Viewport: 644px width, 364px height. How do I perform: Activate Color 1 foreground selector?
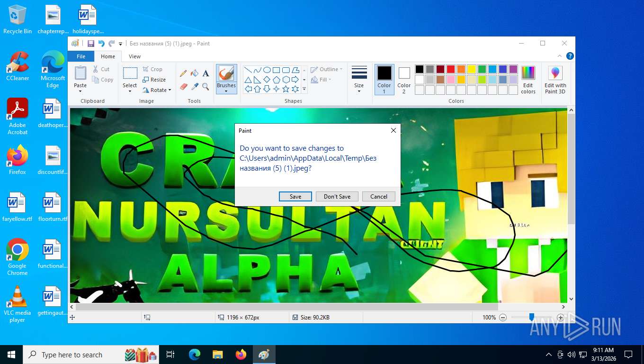point(384,80)
